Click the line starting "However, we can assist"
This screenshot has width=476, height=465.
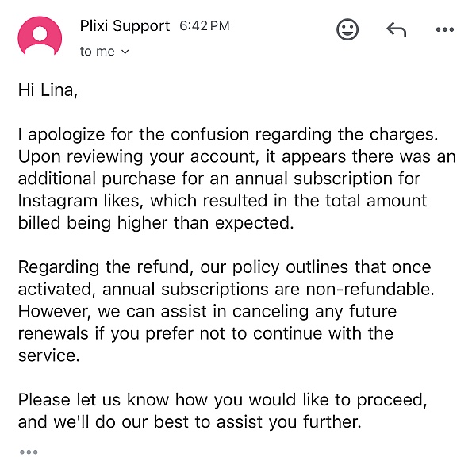[x=207, y=310]
